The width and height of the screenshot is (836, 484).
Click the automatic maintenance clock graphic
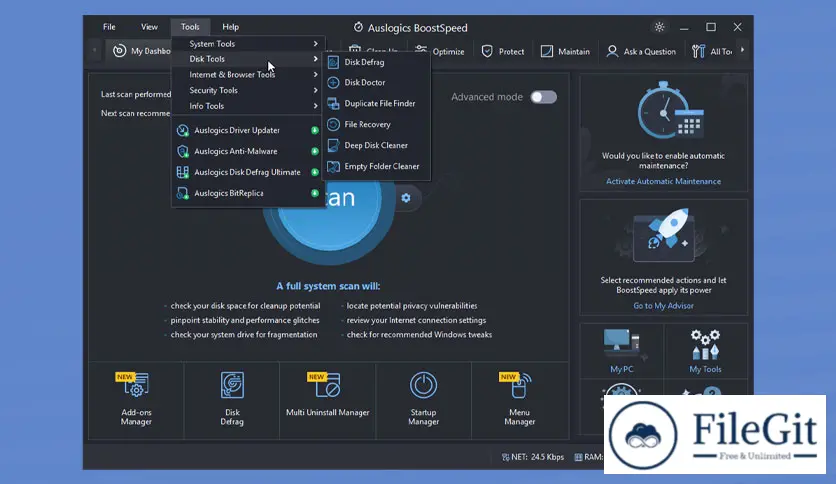[x=670, y=110]
